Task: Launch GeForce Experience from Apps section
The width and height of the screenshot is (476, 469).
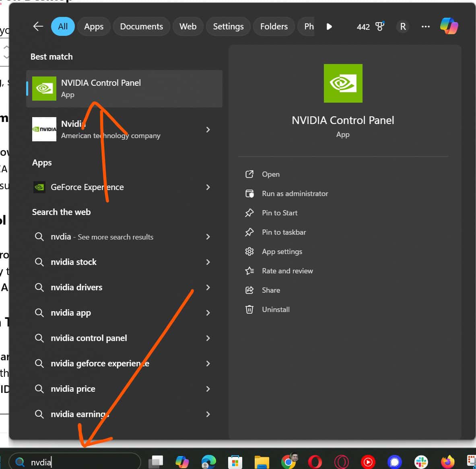Action: click(x=87, y=187)
